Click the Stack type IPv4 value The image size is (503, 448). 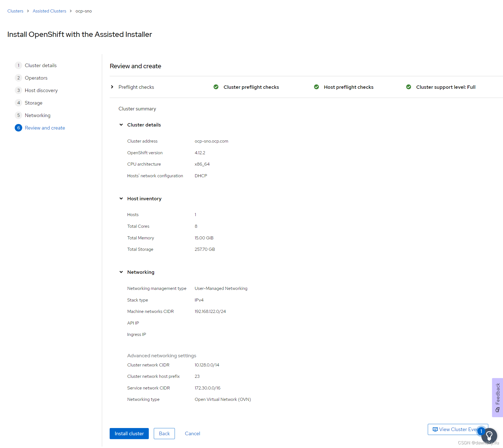(199, 300)
